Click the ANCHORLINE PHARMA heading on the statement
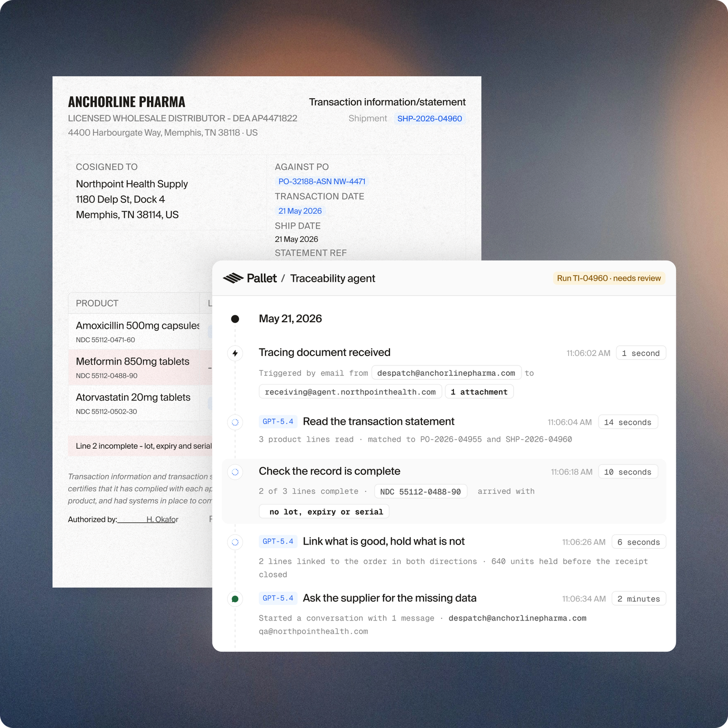 point(126,102)
